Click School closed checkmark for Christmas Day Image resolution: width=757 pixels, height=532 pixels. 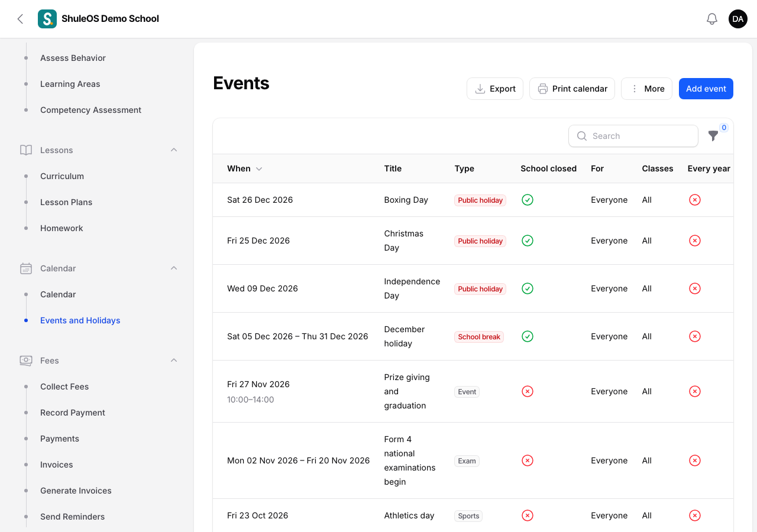[528, 241]
